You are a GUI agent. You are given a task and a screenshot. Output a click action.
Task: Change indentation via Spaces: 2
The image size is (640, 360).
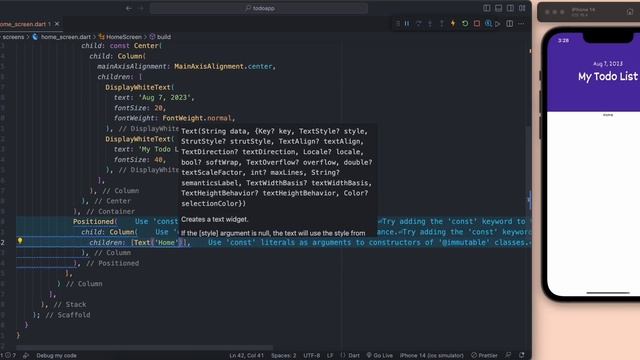[284, 356]
